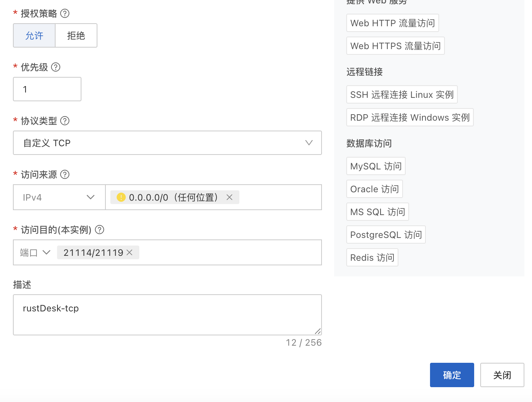
Task: Open help icon next to 授权策略
Action: click(x=65, y=14)
